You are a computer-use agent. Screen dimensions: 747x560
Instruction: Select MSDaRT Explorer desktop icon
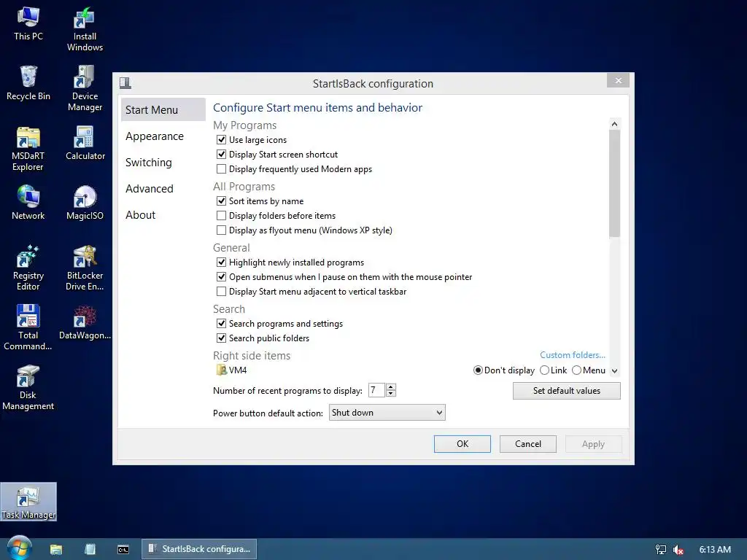tap(28, 149)
